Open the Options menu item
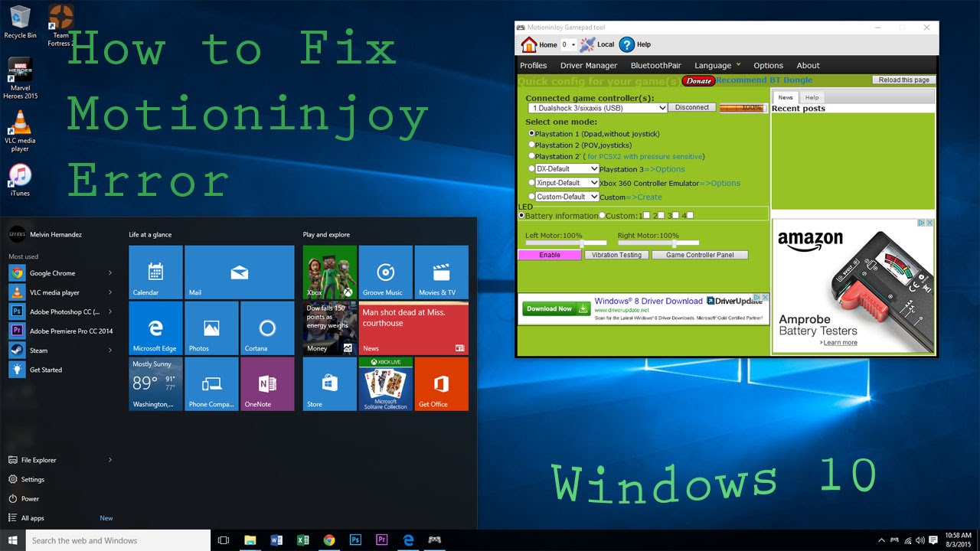 click(768, 65)
